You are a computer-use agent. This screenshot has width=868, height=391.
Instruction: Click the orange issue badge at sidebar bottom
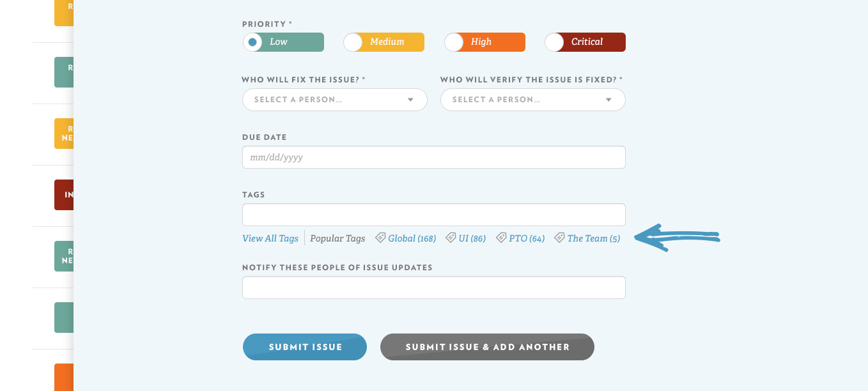click(x=63, y=378)
